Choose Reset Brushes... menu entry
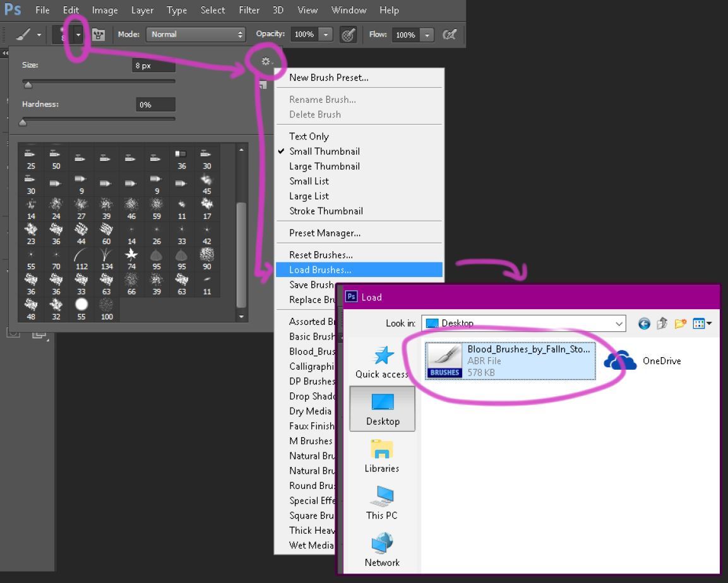728x583 pixels. coord(359,255)
